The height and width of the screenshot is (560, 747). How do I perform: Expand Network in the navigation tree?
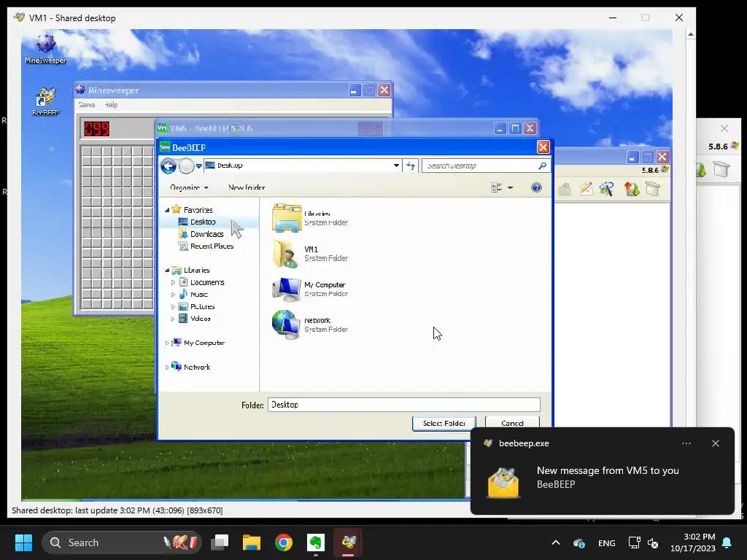pyautogui.click(x=167, y=367)
